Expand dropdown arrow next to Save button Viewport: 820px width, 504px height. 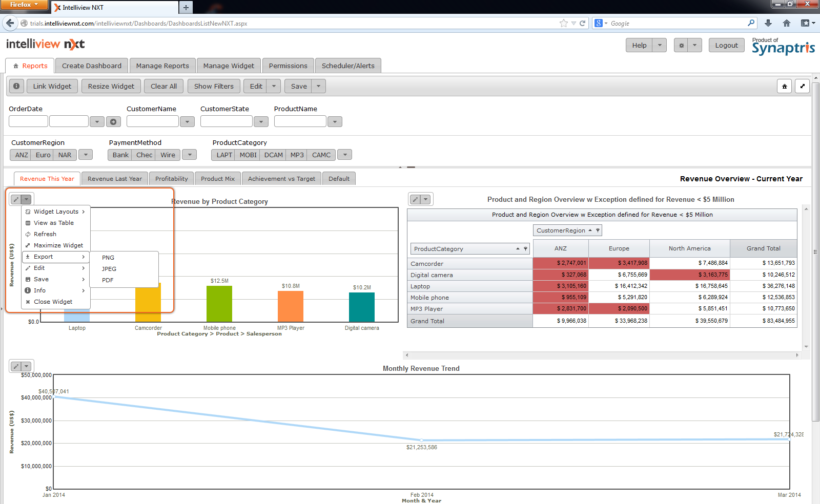pos(318,86)
